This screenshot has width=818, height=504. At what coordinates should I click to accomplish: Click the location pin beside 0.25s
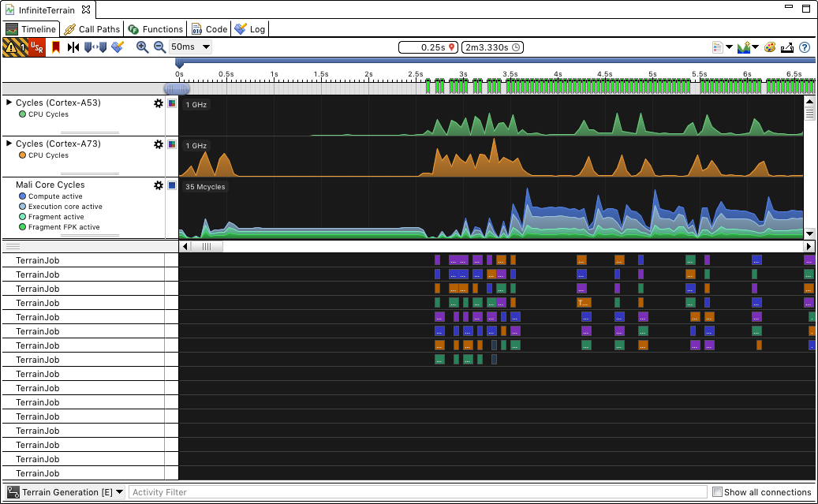(x=452, y=47)
